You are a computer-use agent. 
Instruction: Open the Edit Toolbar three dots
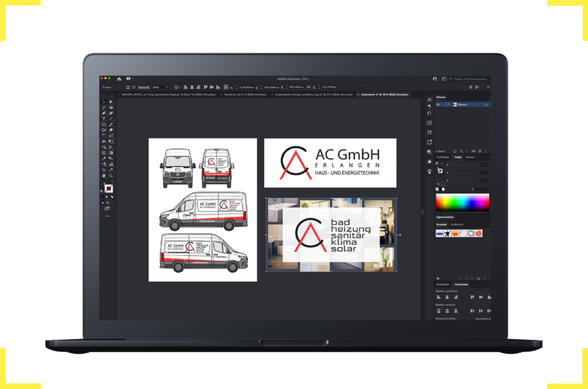107,216
